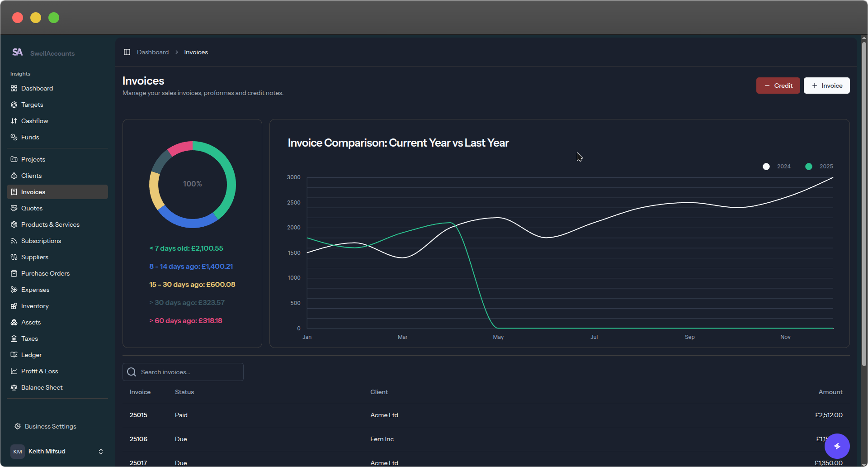Click the Dashboard breadcrumb link
The image size is (868, 467).
coord(153,52)
